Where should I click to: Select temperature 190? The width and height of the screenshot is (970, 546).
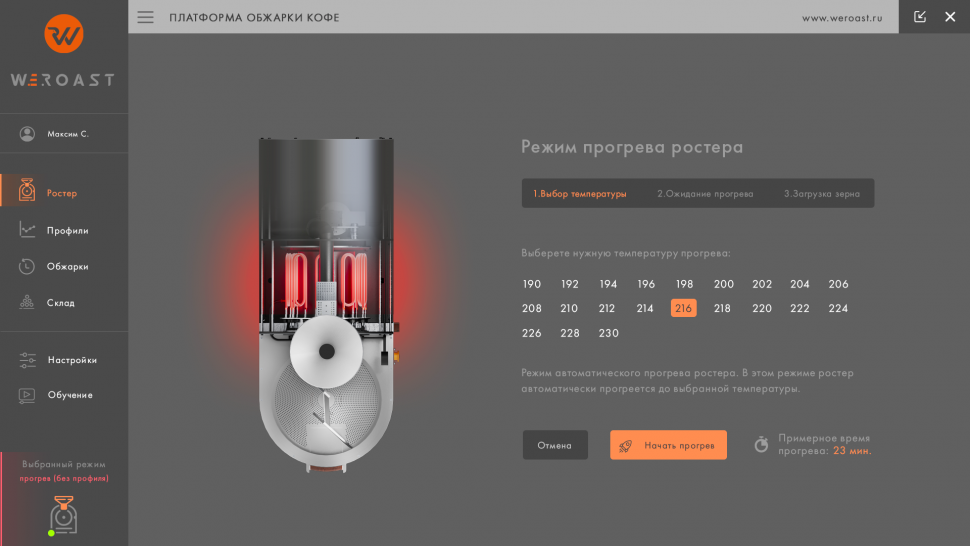(x=531, y=284)
